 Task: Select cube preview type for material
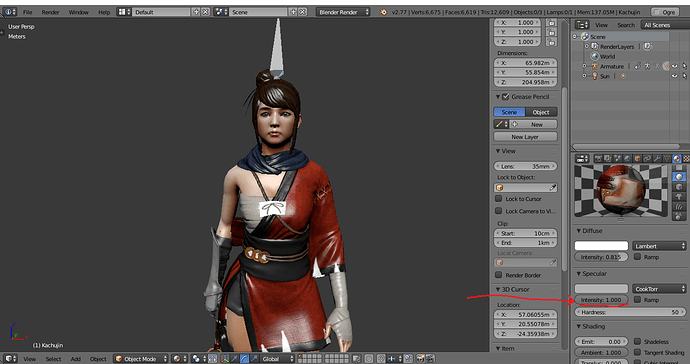(x=679, y=187)
